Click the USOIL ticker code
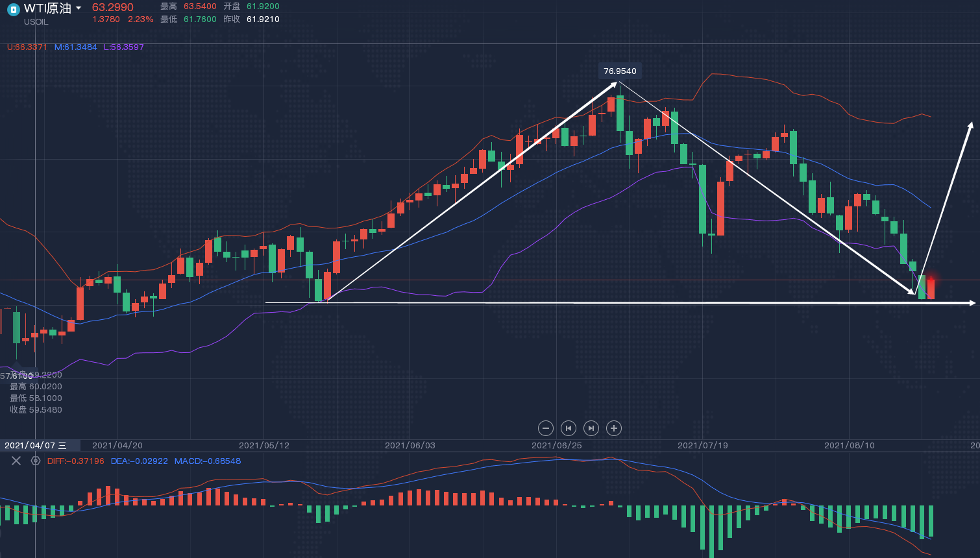Image resolution: width=980 pixels, height=558 pixels. pyautogui.click(x=36, y=22)
